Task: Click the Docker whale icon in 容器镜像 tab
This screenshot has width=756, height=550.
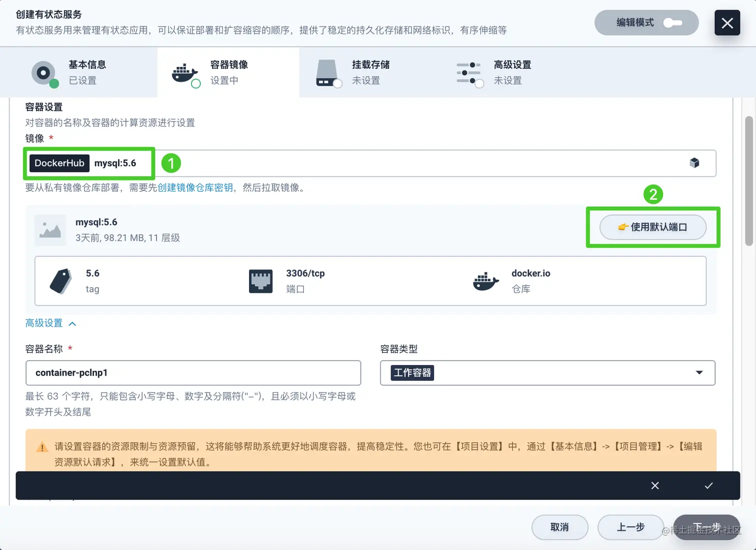Action: pos(184,73)
